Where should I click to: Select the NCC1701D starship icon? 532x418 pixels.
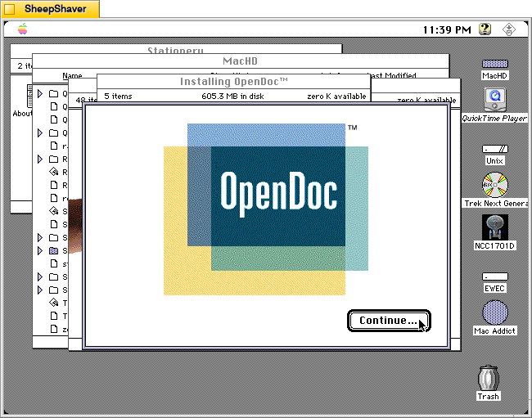(x=494, y=225)
